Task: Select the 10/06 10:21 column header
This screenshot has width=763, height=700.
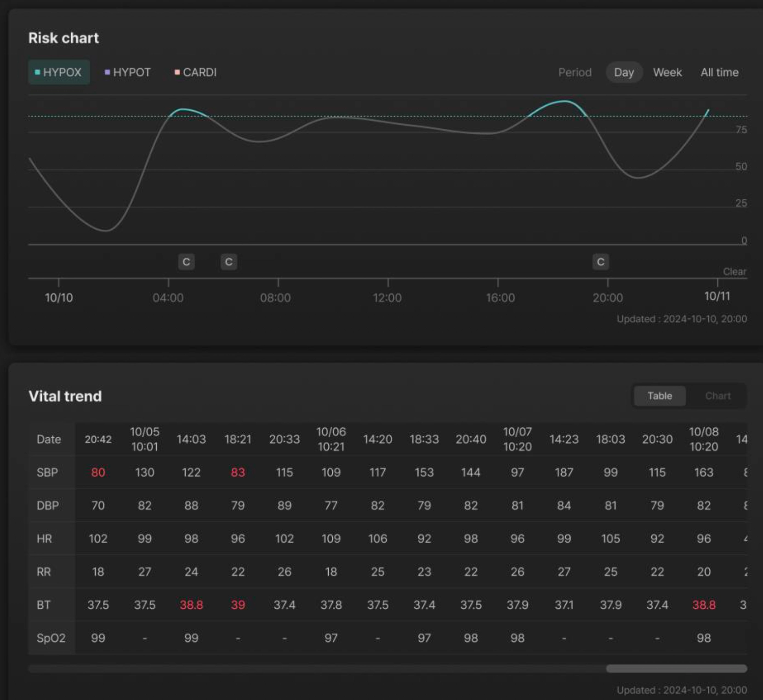Action: coord(331,439)
